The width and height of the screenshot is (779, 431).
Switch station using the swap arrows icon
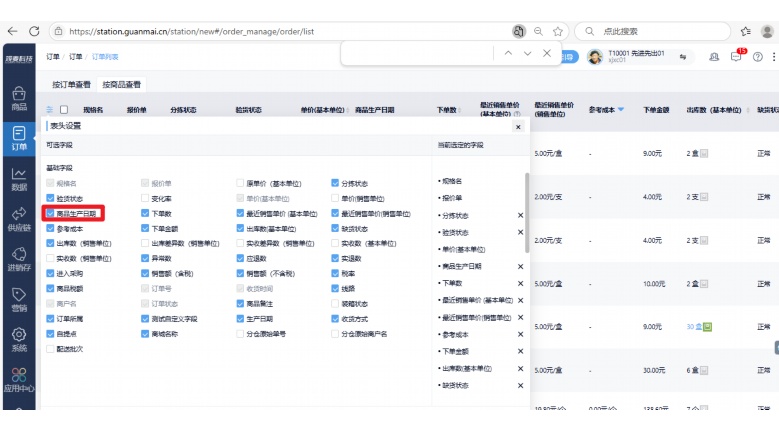tap(683, 57)
